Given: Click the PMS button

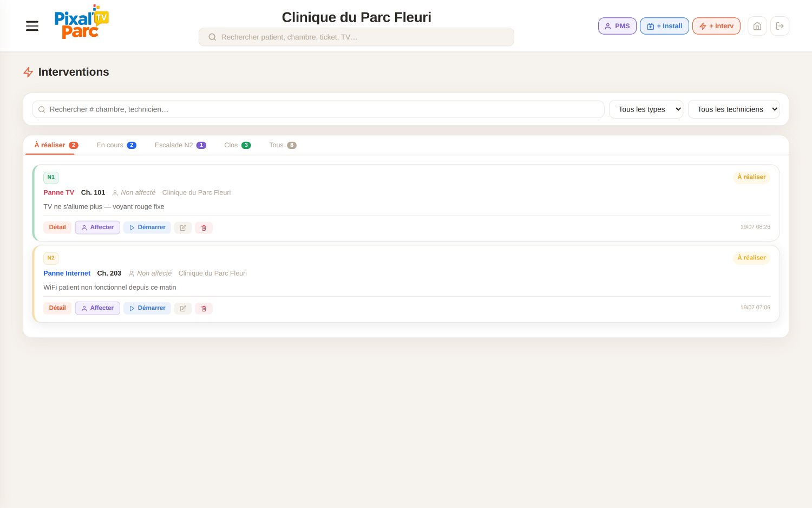Looking at the screenshot, I should pos(617,26).
